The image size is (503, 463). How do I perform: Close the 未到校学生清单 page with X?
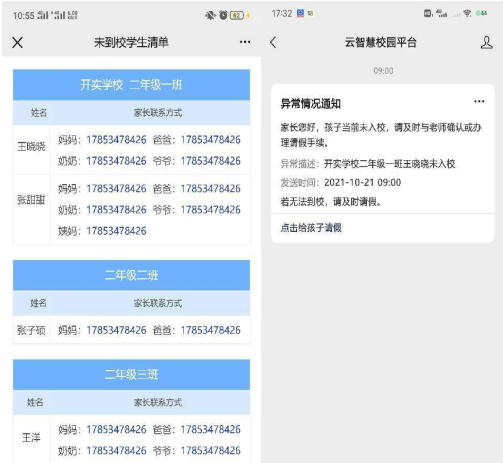17,42
